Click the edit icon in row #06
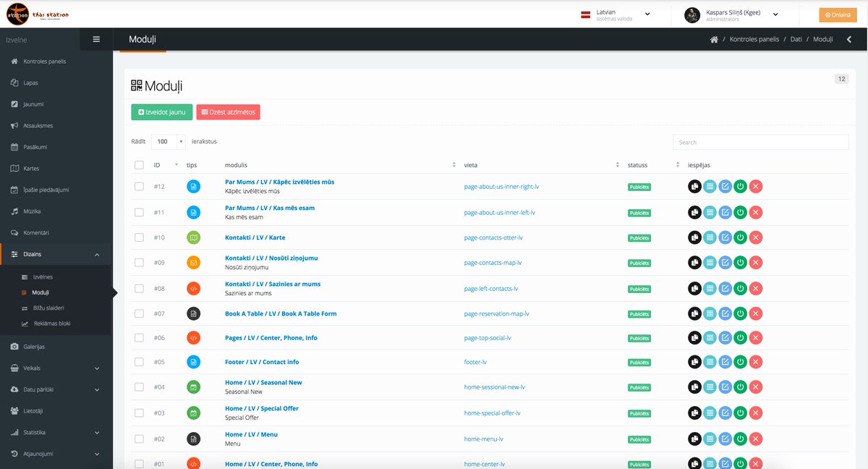This screenshot has width=868, height=469. click(x=725, y=338)
